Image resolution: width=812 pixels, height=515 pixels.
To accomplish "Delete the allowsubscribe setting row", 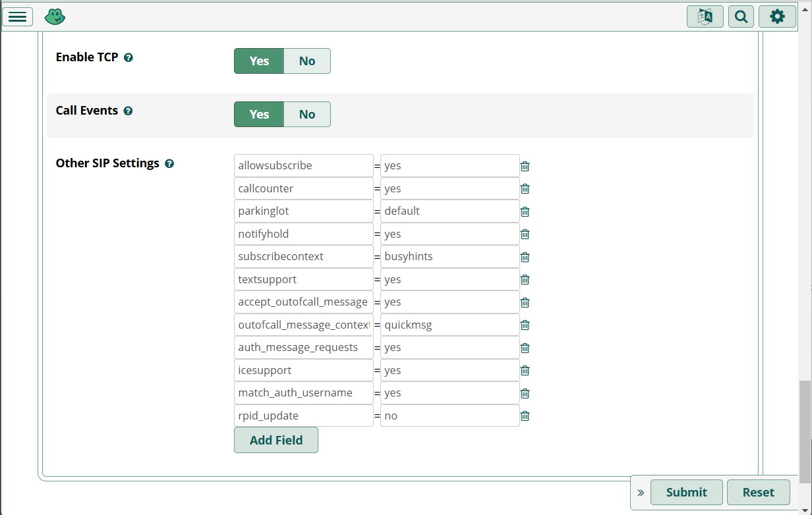I will tap(525, 166).
